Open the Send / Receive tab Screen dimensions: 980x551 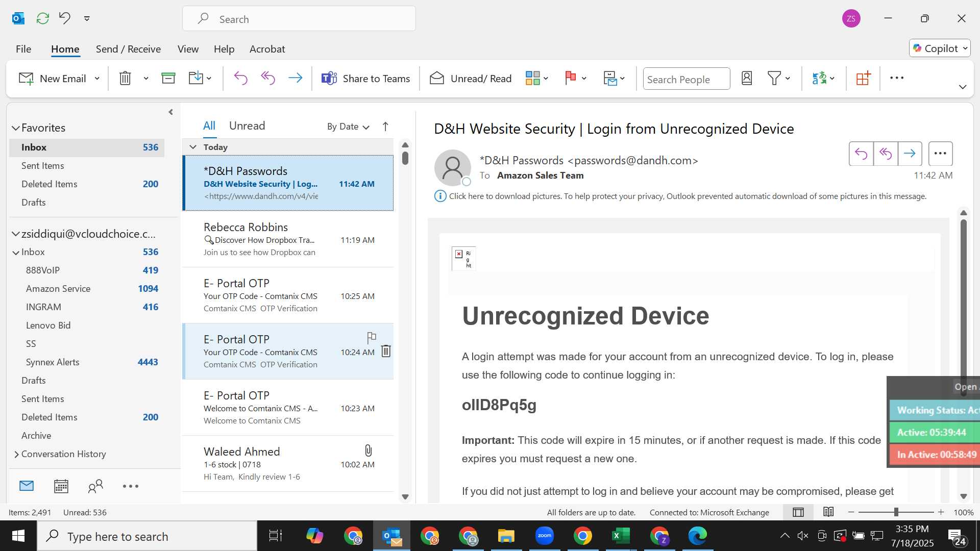128,49
